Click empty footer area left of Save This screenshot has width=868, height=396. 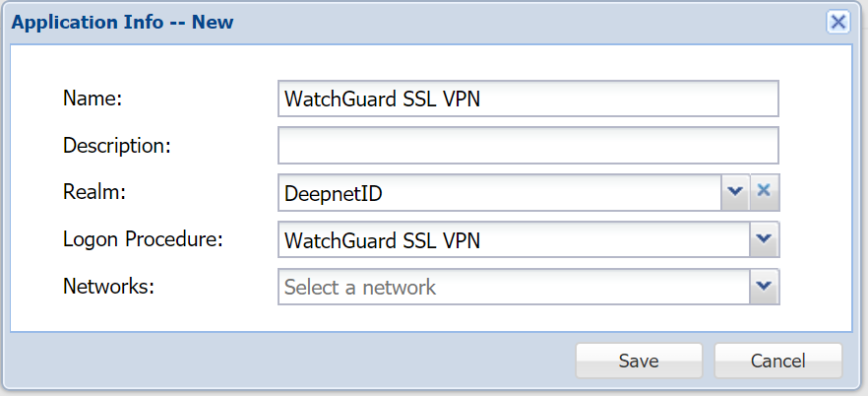[x=295, y=361]
